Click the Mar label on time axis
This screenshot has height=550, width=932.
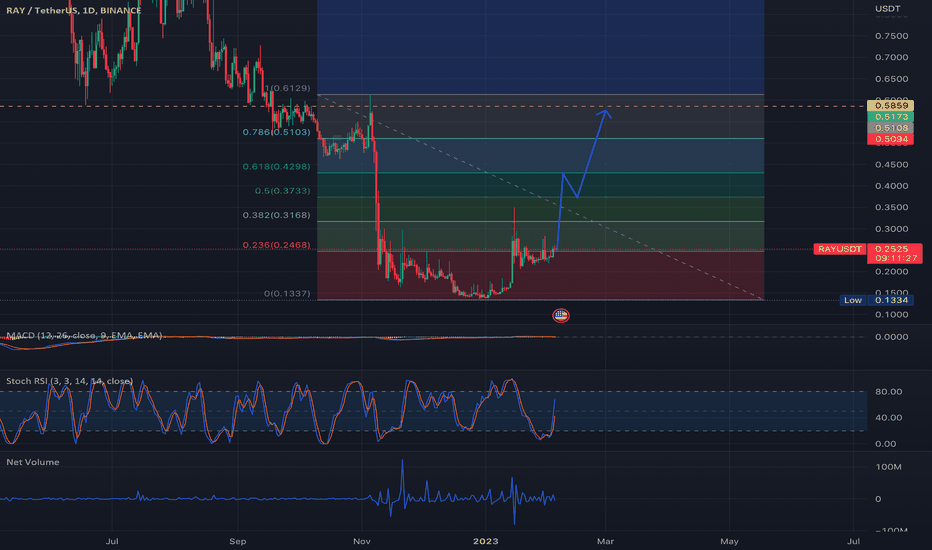605,541
